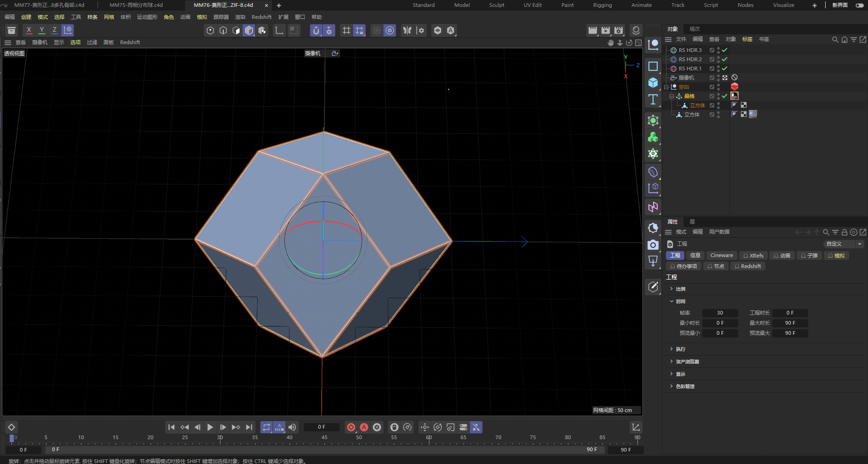Click the Null object tool icon
Screen dimensions: 868x464
click(653, 45)
